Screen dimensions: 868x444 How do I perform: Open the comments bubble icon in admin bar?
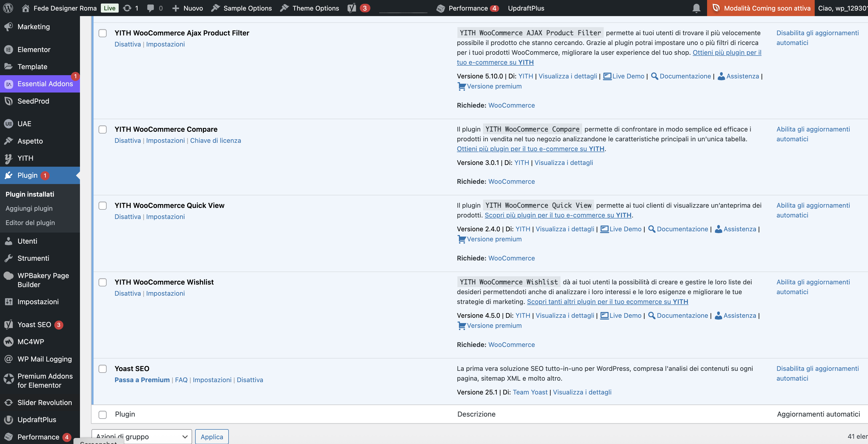coord(151,8)
